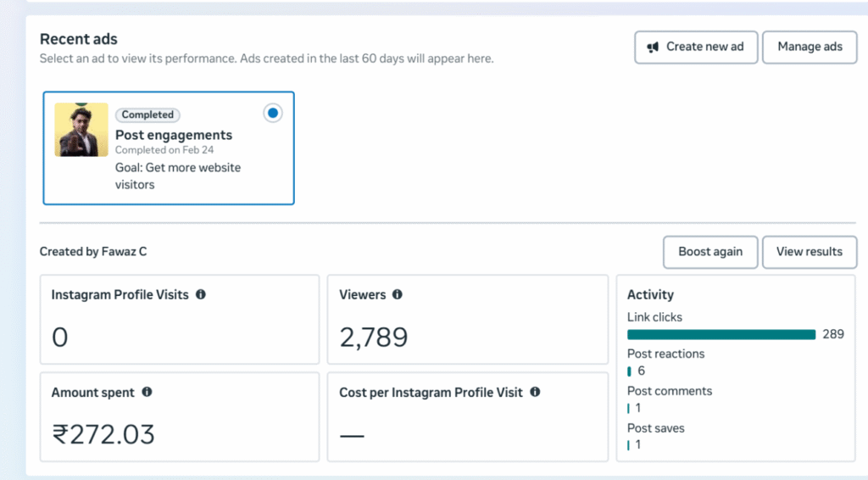Click the Manage ads button
This screenshot has height=480, width=868.
[810, 47]
